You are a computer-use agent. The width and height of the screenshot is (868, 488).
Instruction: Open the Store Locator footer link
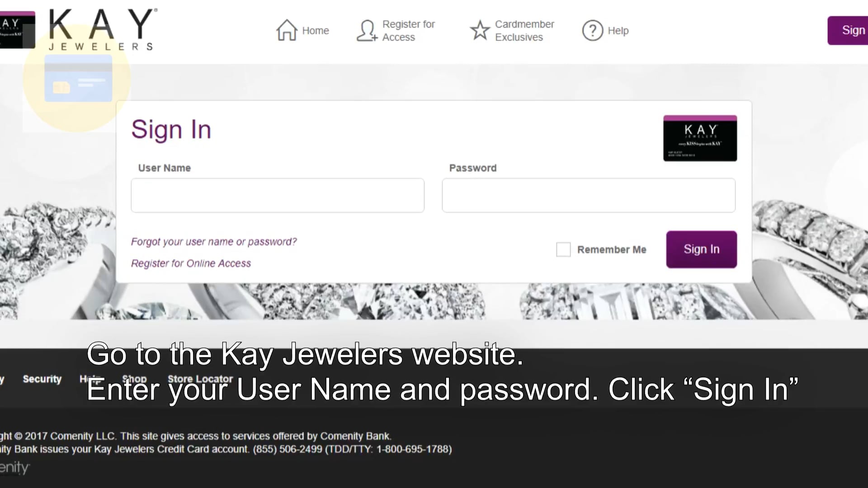pos(200,379)
